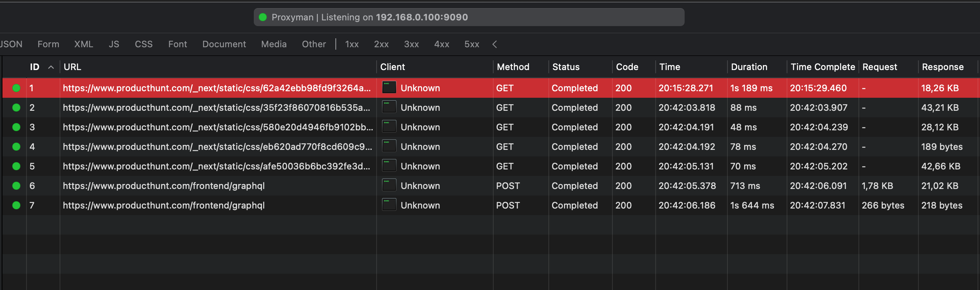The height and width of the screenshot is (290, 980).
Task: Select the css/eb620ad770f8cd609c9 request URL
Action: point(217,147)
